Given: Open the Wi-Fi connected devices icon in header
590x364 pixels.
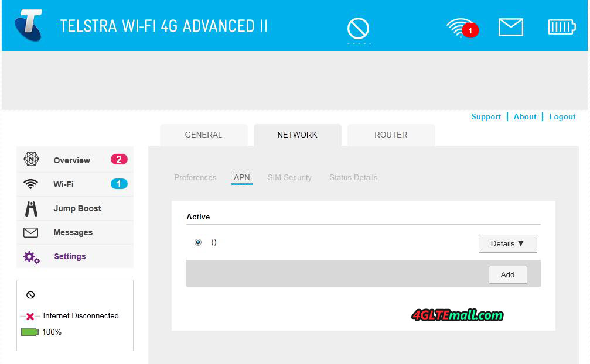Looking at the screenshot, I should [x=461, y=27].
